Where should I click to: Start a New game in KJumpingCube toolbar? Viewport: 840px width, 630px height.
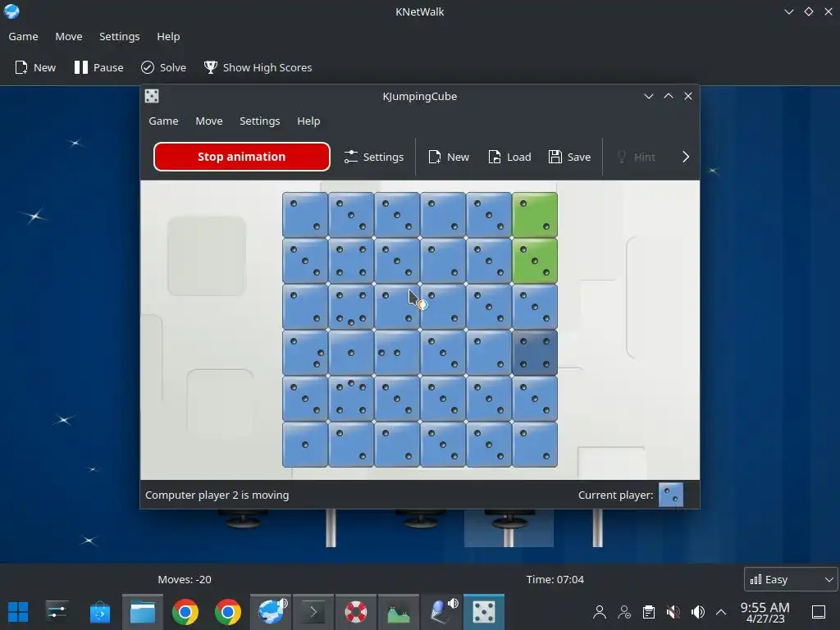coord(449,157)
